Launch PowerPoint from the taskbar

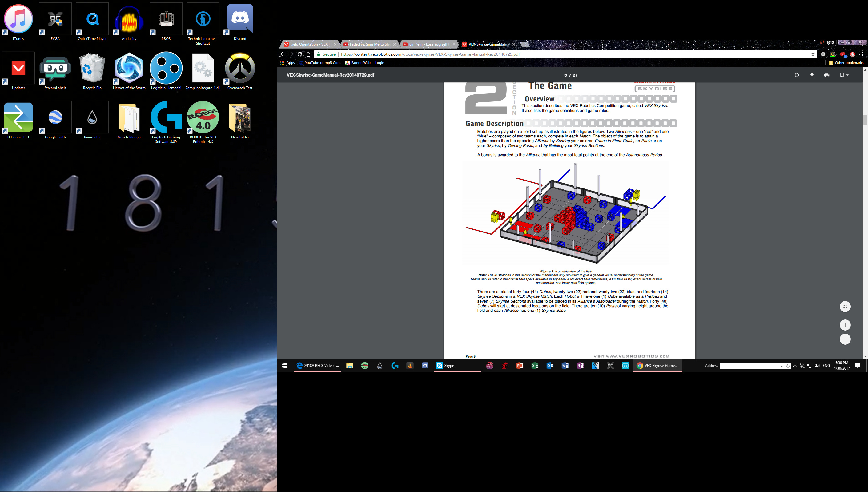(x=520, y=366)
